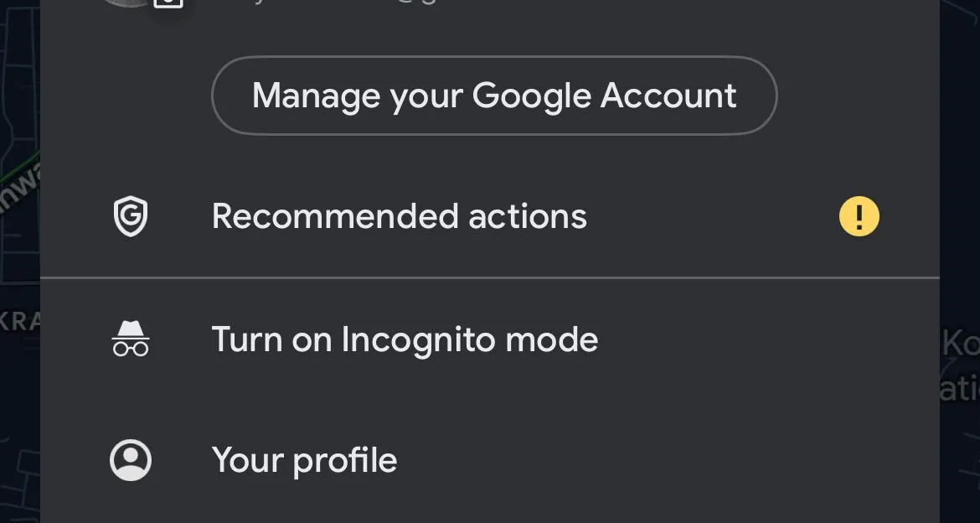Tap the map area outside the menu
Screen dimensions: 980x523
coord(21,335)
